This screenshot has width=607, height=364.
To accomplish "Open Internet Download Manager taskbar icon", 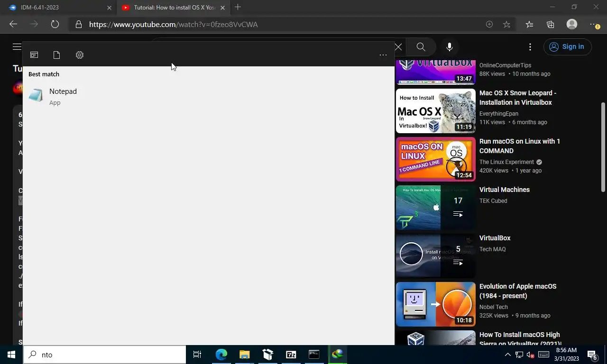I will (x=338, y=355).
